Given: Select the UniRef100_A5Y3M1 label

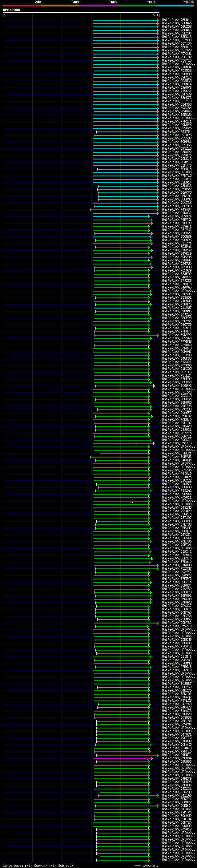Looking at the screenshot, I should coord(177,54).
